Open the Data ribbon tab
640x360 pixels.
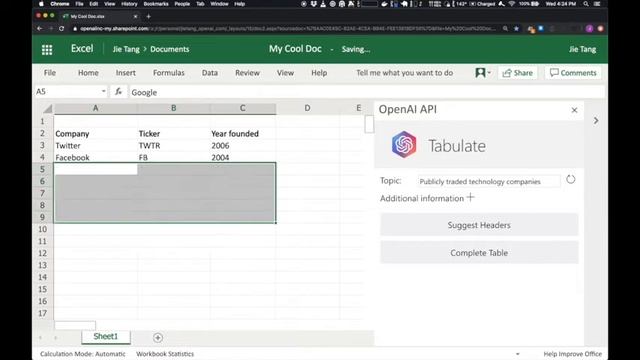209,73
